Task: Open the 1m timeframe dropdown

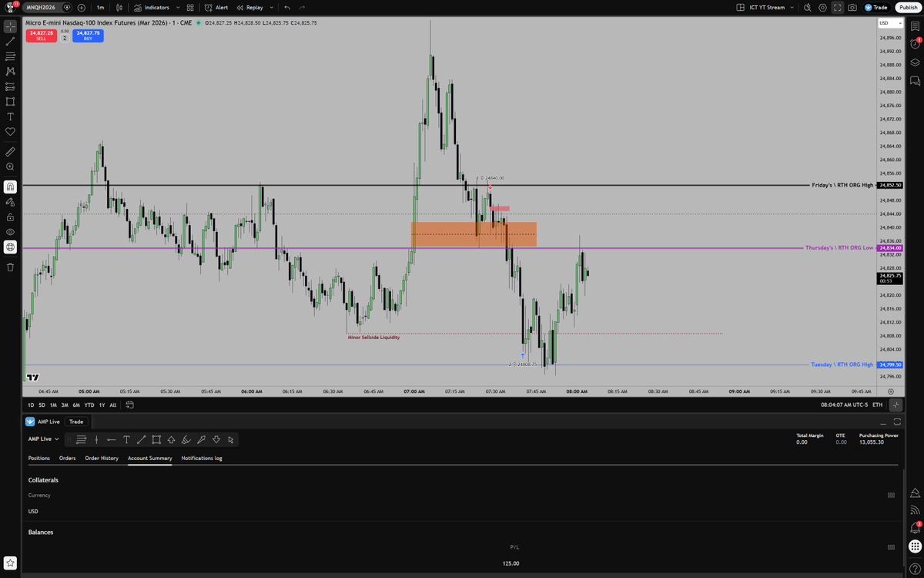Action: (99, 7)
